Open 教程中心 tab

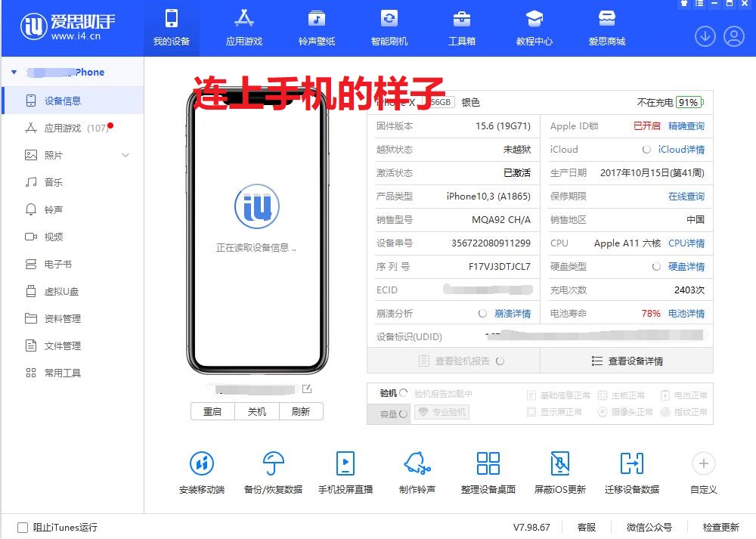(x=534, y=28)
